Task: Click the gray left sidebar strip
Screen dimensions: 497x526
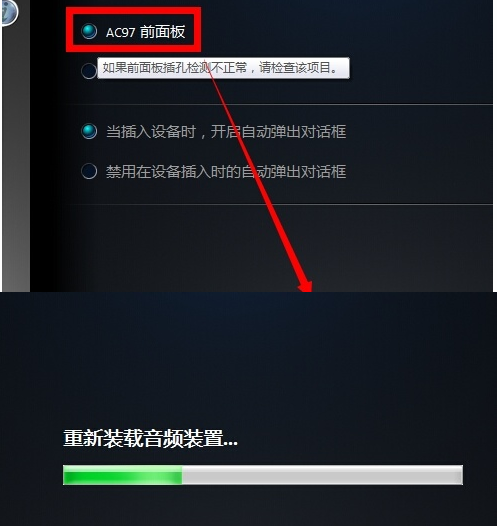Action: [x=16, y=158]
